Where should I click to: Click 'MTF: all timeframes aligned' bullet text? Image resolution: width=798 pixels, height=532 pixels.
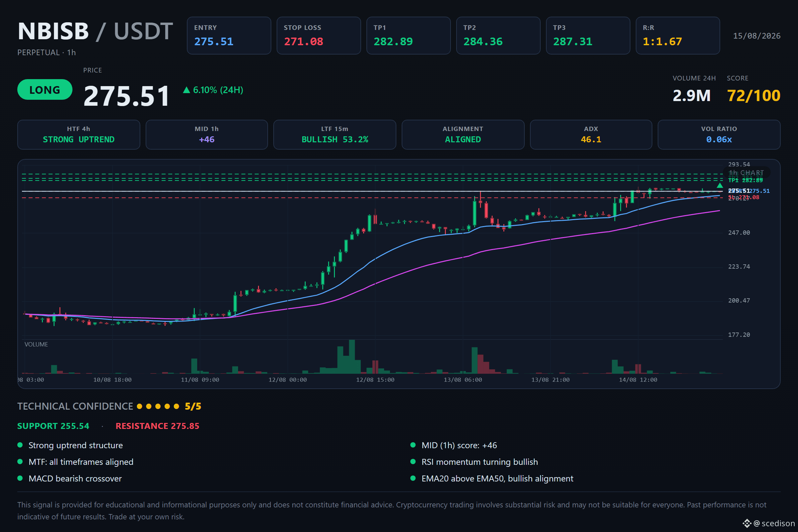click(x=81, y=462)
